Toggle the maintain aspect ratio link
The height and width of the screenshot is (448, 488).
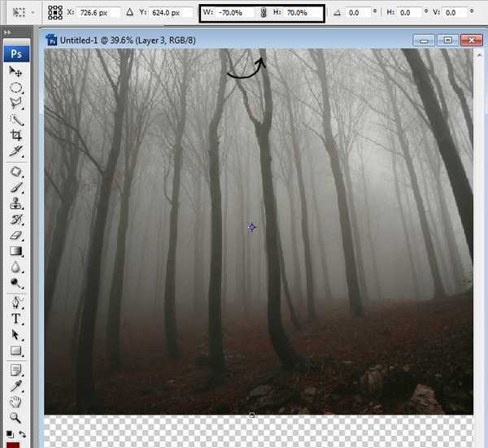[x=263, y=14]
